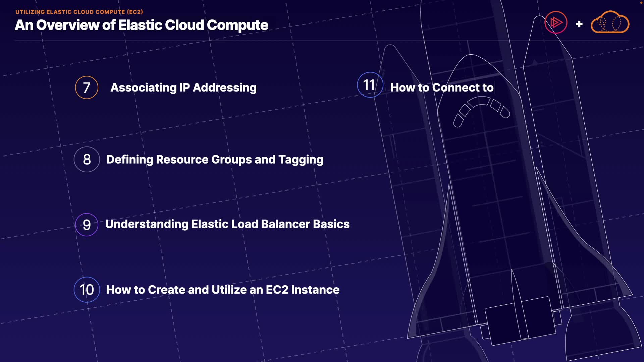This screenshot has height=362, width=644.
Task: Click the orange circled number 7
Action: coord(87,87)
